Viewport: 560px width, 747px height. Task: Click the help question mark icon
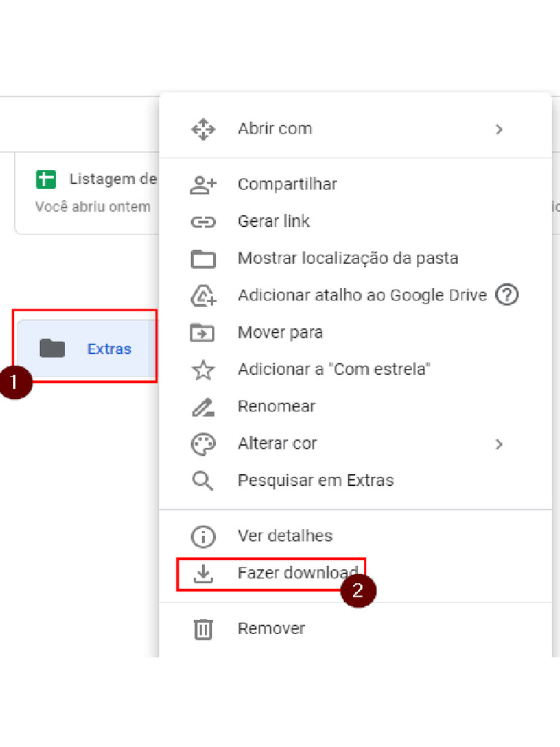point(506,295)
